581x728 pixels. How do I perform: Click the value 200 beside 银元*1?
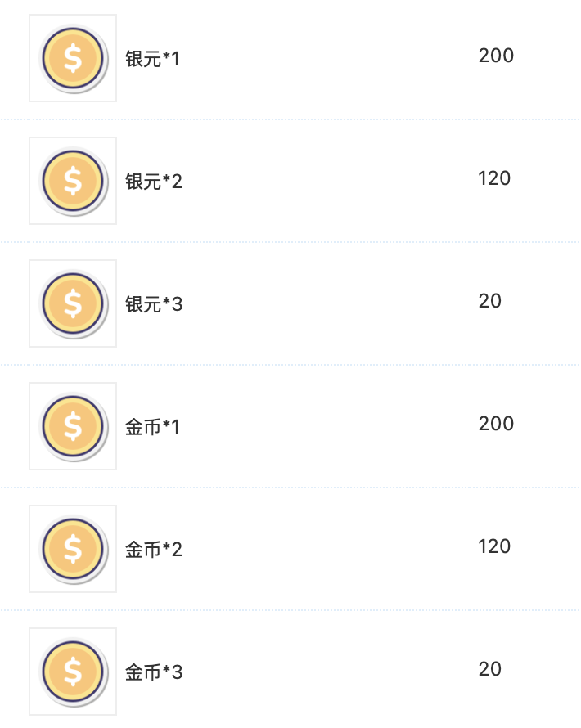[495, 56]
